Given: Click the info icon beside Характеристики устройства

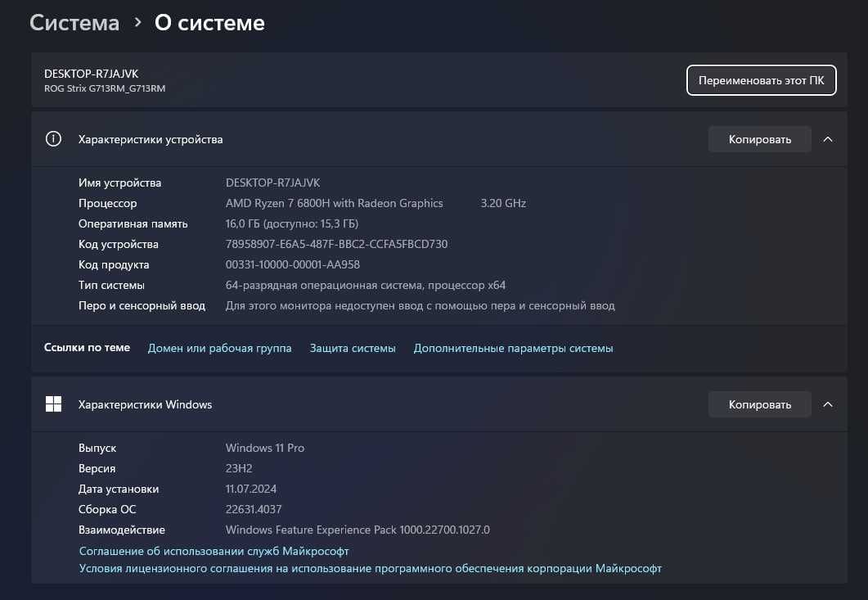Looking at the screenshot, I should point(53,139).
